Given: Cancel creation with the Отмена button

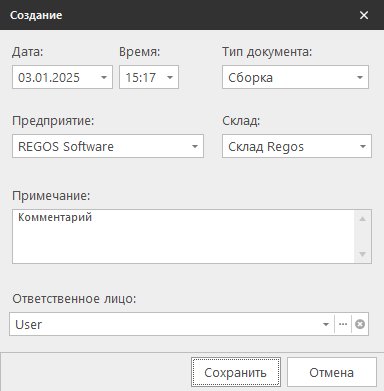Looking at the screenshot, I should pyautogui.click(x=332, y=372).
